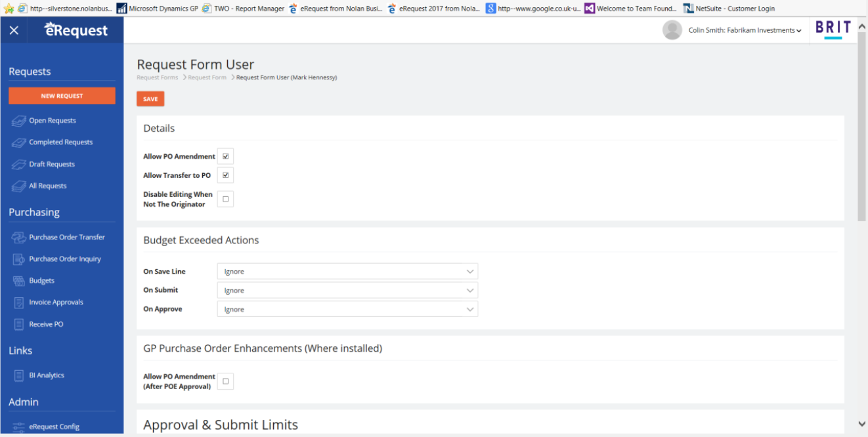The width and height of the screenshot is (868, 437).
Task: Click the Purchase Order Transfer icon
Action: pyautogui.click(x=18, y=238)
